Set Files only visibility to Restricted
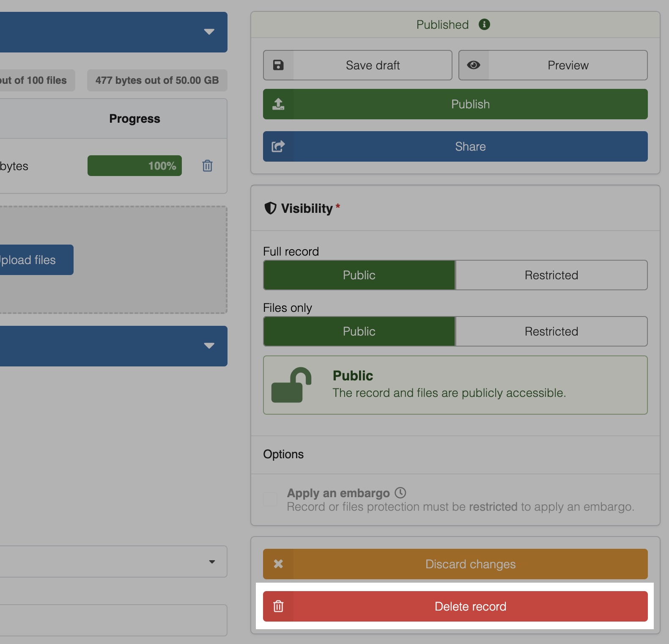Image resolution: width=669 pixels, height=644 pixels. 551,331
